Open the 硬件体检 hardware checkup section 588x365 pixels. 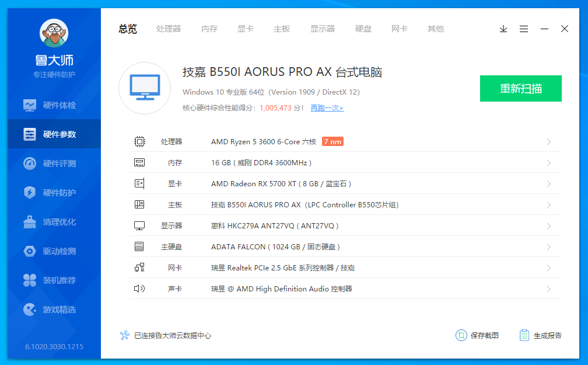[x=54, y=105]
